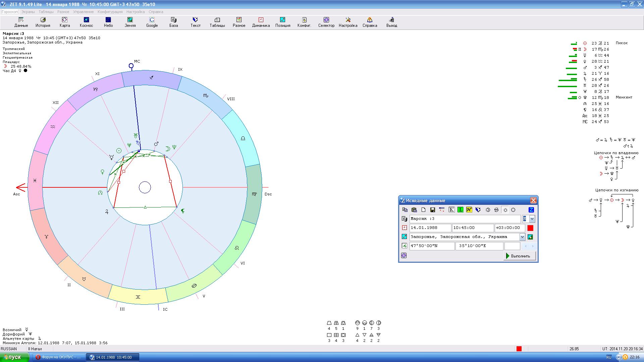
Task: Click the green L icon in dialog
Action: (x=460, y=210)
